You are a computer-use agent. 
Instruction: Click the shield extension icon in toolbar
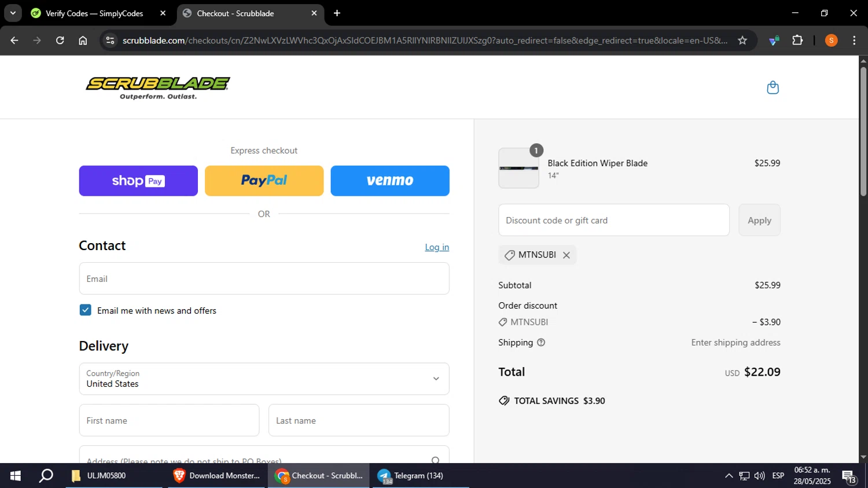coord(774,41)
